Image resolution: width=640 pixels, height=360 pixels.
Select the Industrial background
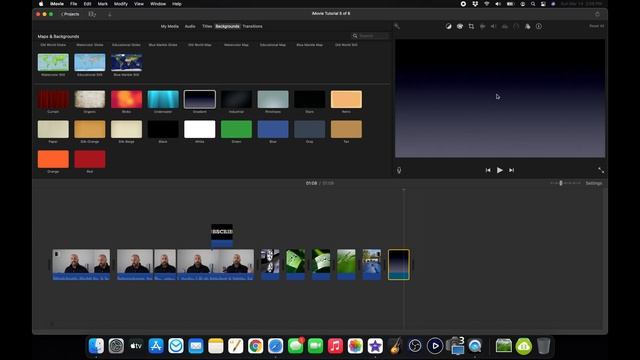pyautogui.click(x=236, y=99)
